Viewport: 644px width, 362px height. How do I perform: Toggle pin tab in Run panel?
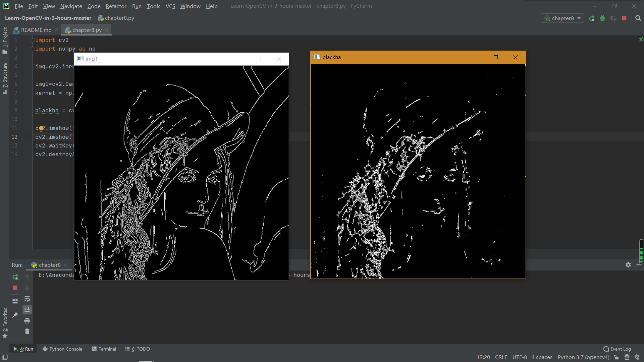[x=15, y=315]
